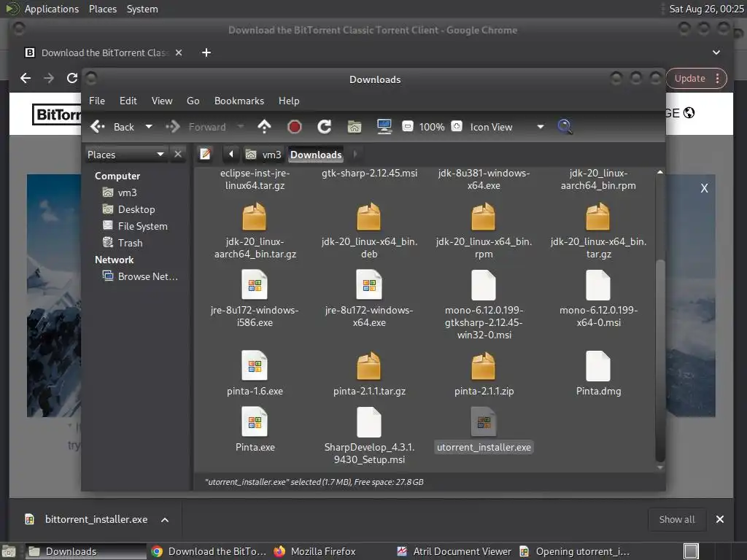Select the Pinta.exe file icon
This screenshot has width=747, height=560.
click(255, 422)
